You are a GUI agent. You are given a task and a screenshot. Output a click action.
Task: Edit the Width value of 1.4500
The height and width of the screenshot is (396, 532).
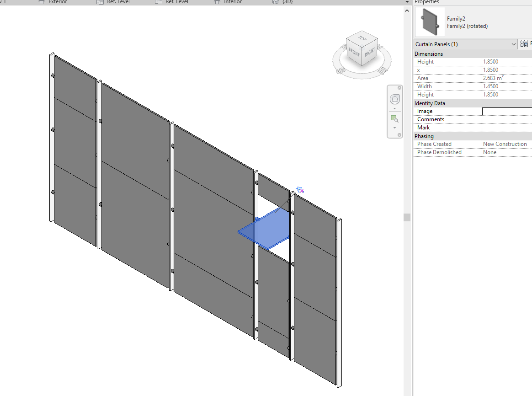[x=490, y=86]
